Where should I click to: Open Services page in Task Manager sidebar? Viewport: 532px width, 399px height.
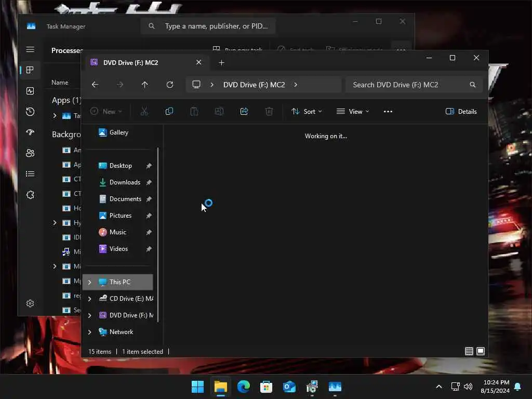(30, 195)
